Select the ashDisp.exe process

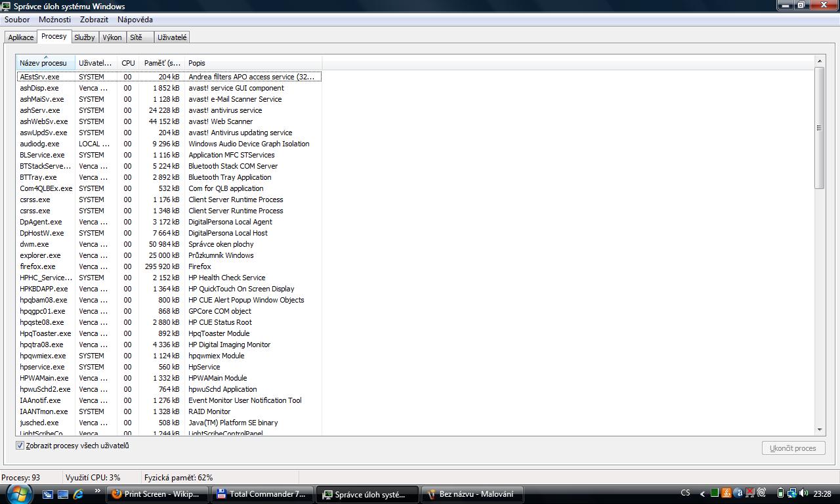pos(169,88)
